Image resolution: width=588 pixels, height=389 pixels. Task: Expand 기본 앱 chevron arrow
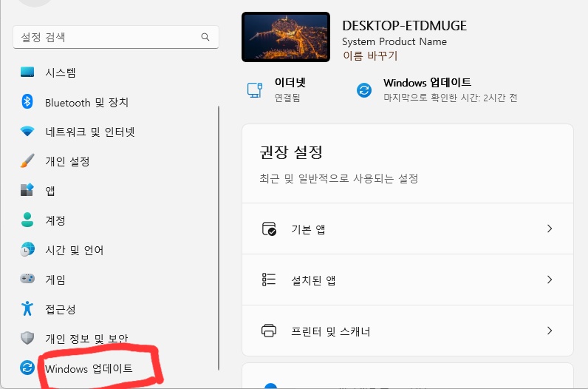[550, 229]
